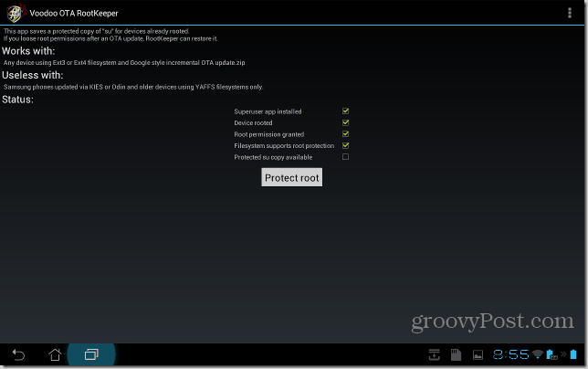
Task: Tap the Root permission granted label
Action: [x=268, y=134]
